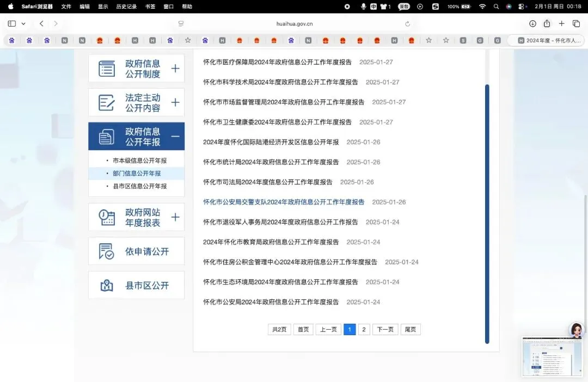
Task: Open the 帮助 menu
Action: tap(187, 7)
